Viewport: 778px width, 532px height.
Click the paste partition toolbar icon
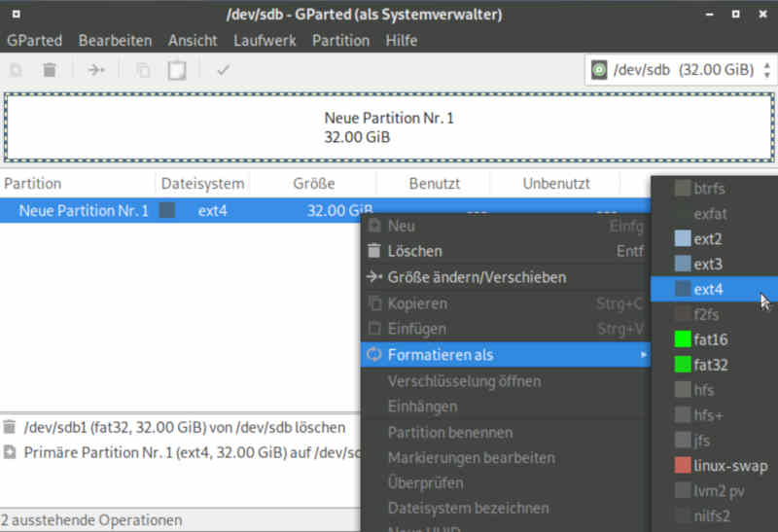(x=177, y=70)
